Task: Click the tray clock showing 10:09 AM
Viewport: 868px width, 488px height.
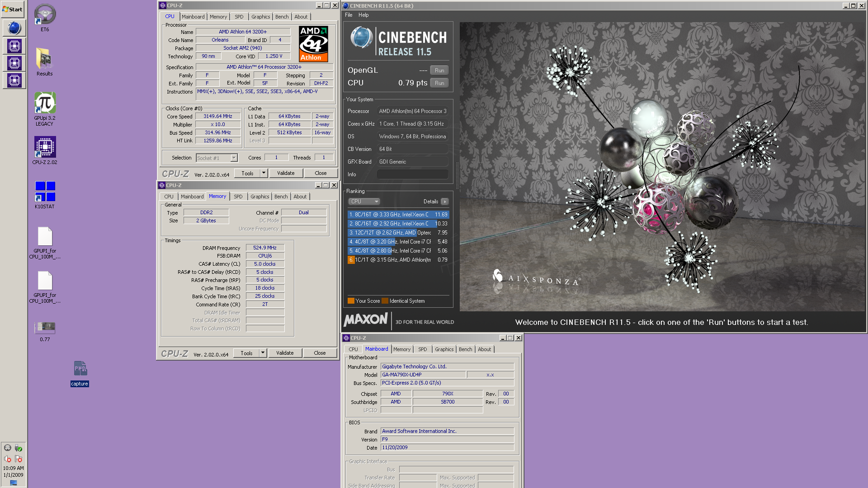Action: pyautogui.click(x=13, y=468)
